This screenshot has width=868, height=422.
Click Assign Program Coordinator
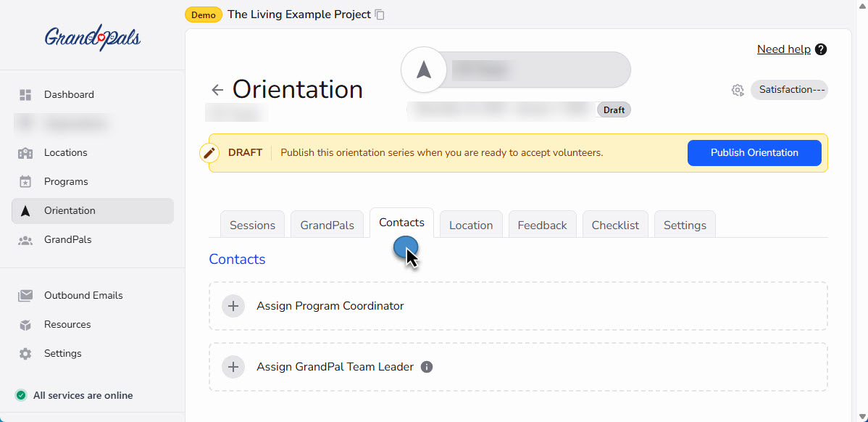518,306
